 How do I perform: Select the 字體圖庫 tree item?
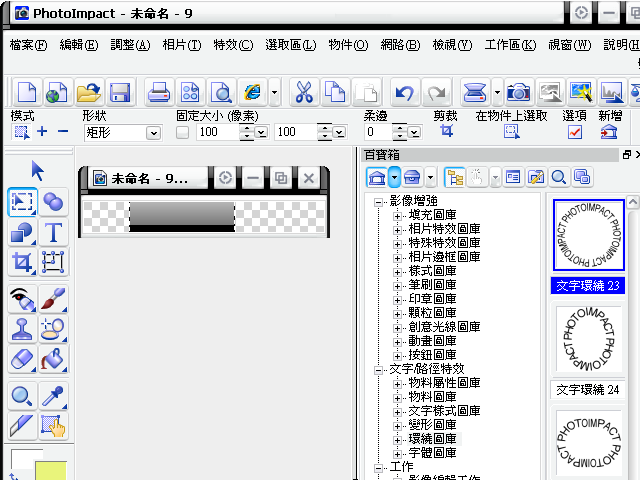(432, 453)
